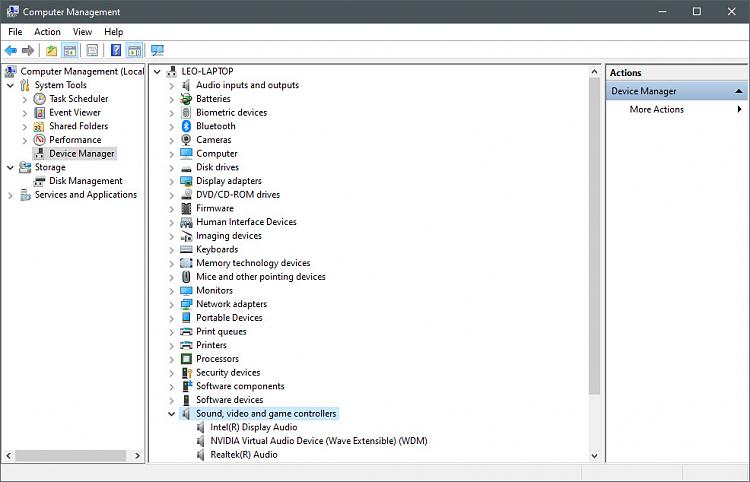Image resolution: width=750 pixels, height=482 pixels.
Task: Maximize the Computer Management window
Action: 697,11
